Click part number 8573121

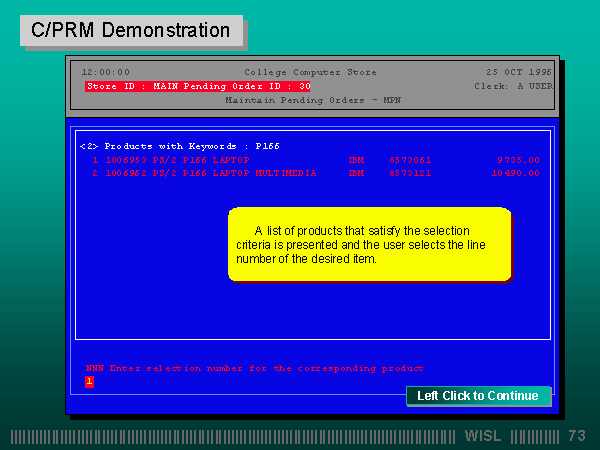coord(410,173)
